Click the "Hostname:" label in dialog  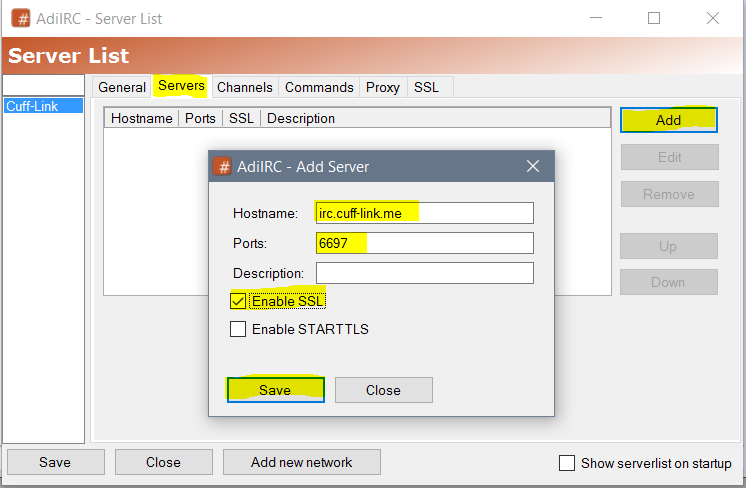point(265,213)
